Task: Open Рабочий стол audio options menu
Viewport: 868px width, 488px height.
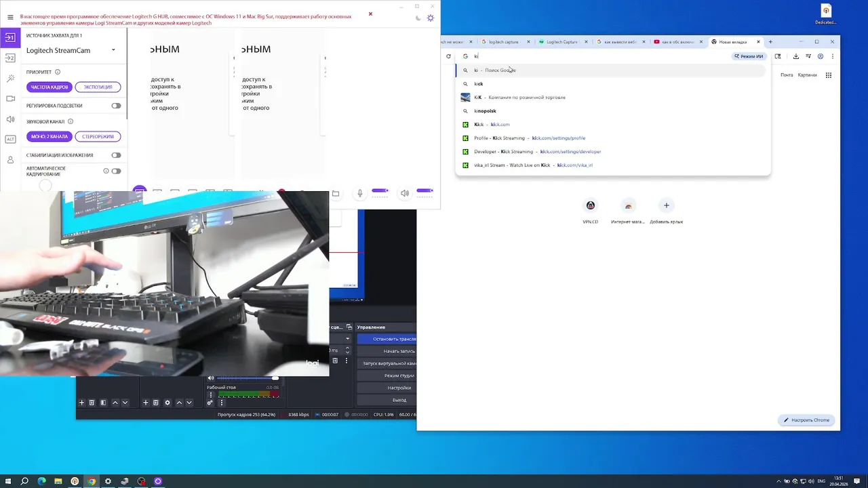Action: click(211, 394)
